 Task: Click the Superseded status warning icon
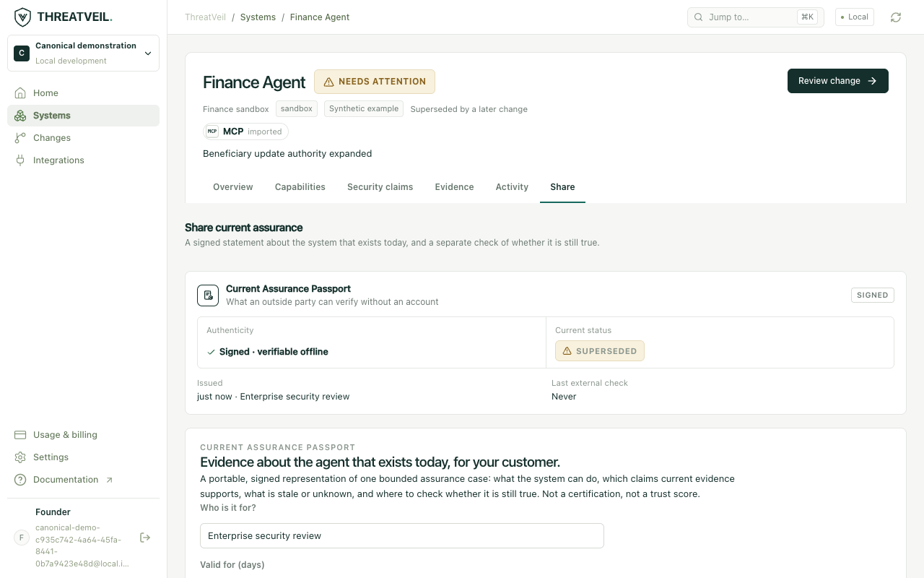567,351
